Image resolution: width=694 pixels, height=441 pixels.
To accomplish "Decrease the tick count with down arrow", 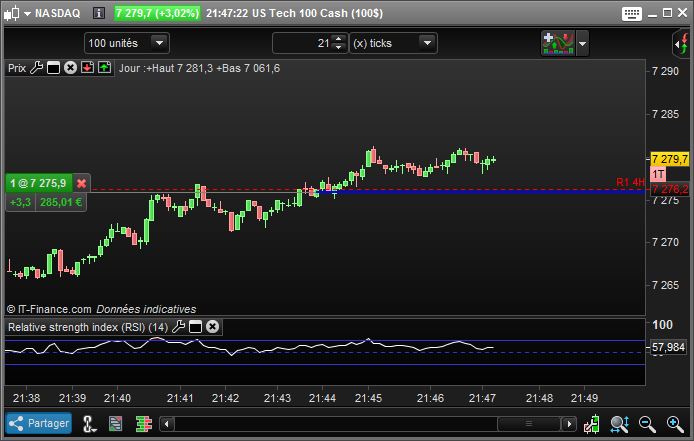I will [339, 47].
